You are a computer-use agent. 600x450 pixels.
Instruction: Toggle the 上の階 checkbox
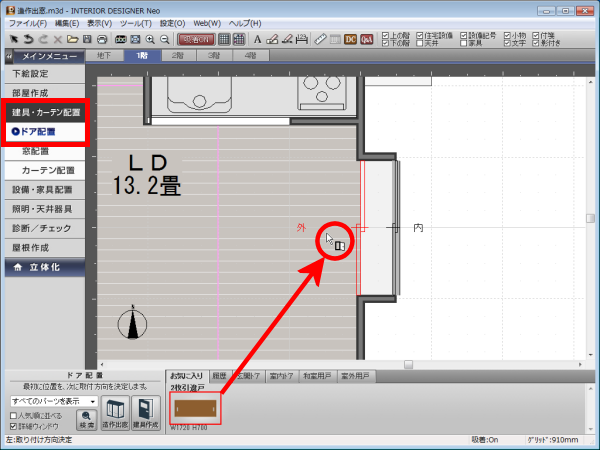coord(388,35)
